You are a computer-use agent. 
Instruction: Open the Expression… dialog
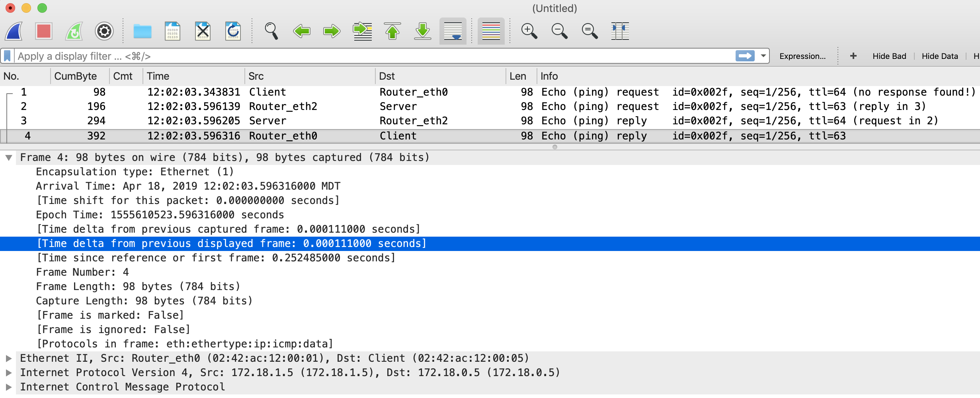[802, 56]
